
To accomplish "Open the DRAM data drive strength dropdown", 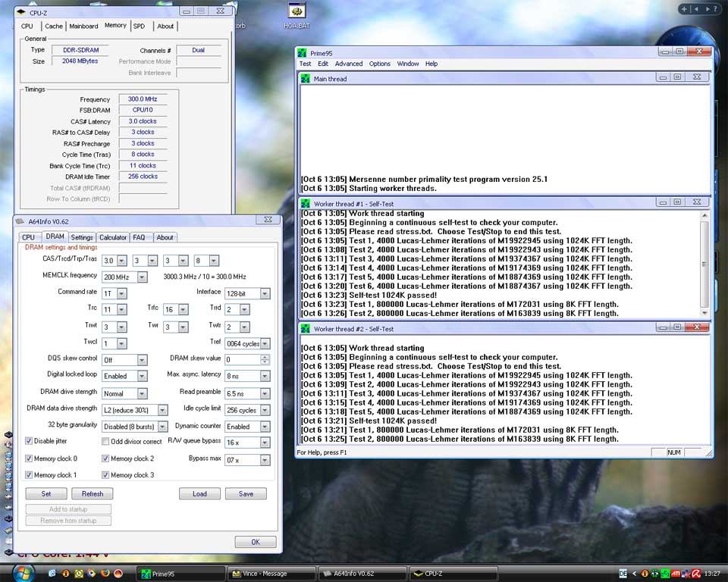I will (x=162, y=410).
